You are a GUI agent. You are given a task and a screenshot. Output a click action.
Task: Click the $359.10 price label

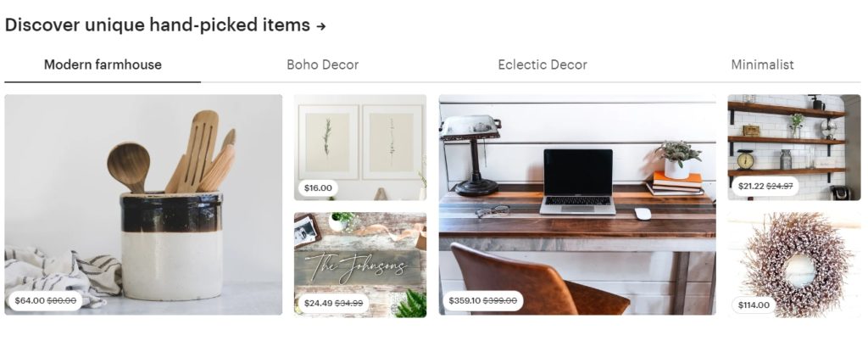pos(482,300)
